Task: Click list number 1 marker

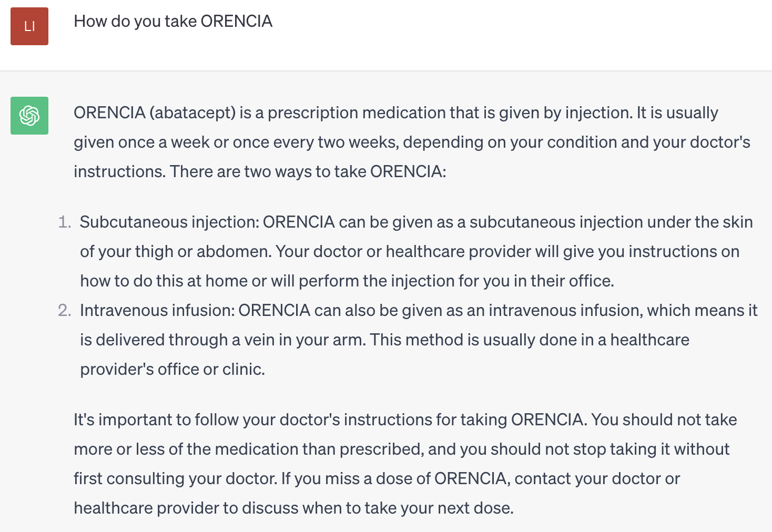Action: (x=65, y=222)
